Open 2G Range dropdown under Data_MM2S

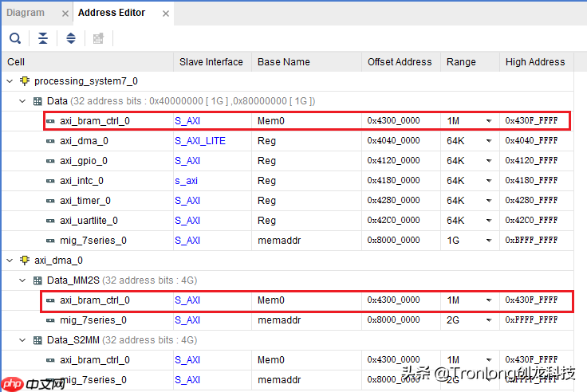[x=489, y=320]
